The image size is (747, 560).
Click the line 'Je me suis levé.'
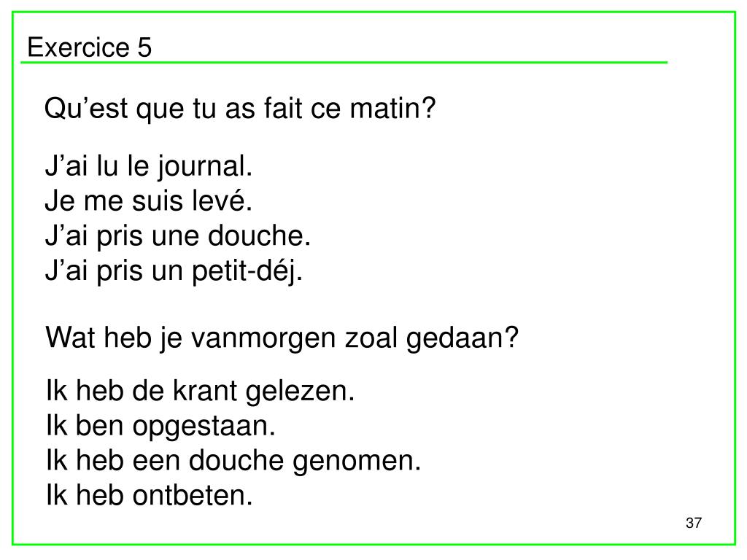pyautogui.click(x=148, y=201)
